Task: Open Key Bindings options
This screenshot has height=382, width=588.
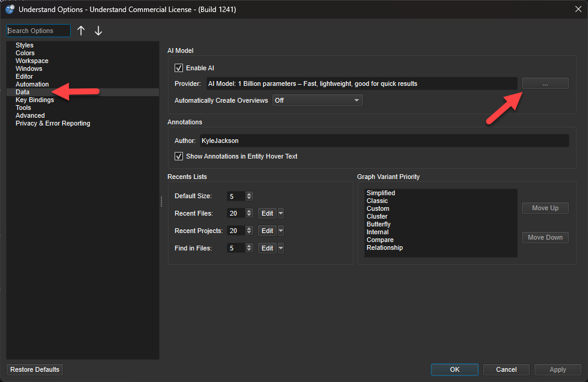Action: [35, 100]
